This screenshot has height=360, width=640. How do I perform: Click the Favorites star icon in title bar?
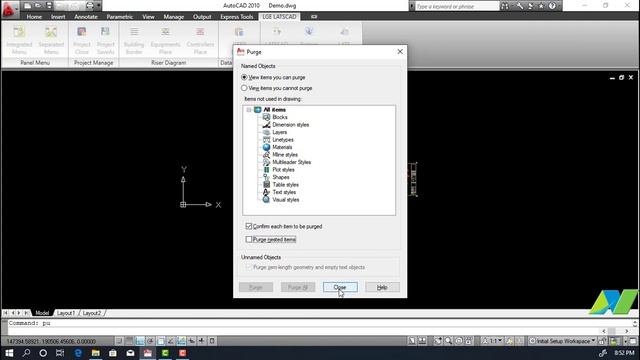541,6
